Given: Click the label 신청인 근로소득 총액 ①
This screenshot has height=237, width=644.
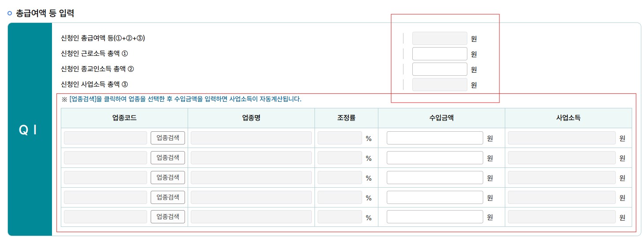Looking at the screenshot, I should point(94,54).
